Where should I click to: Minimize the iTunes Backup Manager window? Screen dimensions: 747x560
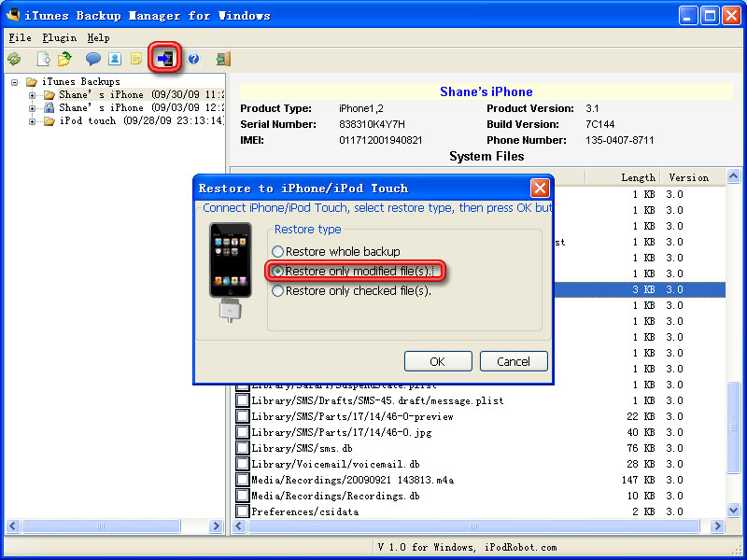pyautogui.click(x=687, y=16)
